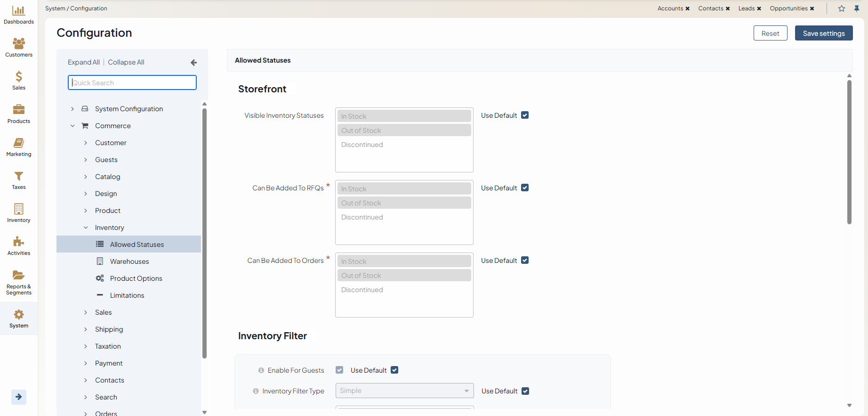Click the Sales dollar icon
The height and width of the screenshot is (416, 868).
click(x=19, y=77)
